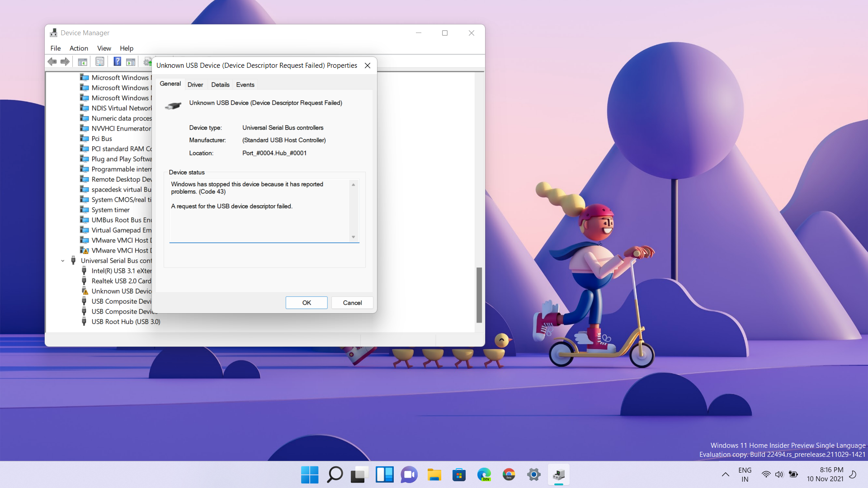Switch to the Events tab
Viewport: 868px width, 488px height.
pos(245,85)
